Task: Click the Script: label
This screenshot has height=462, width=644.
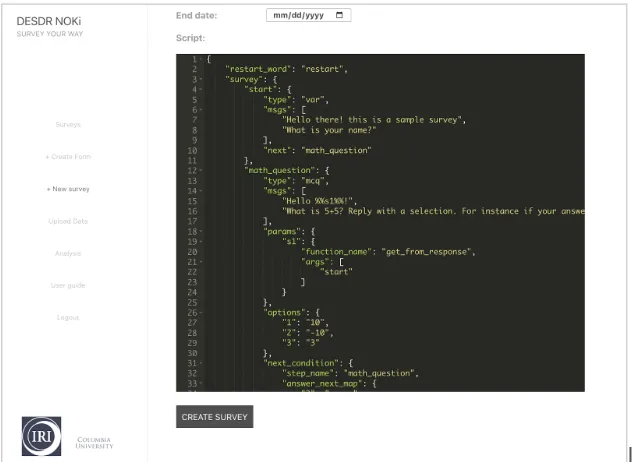Action: coord(191,38)
